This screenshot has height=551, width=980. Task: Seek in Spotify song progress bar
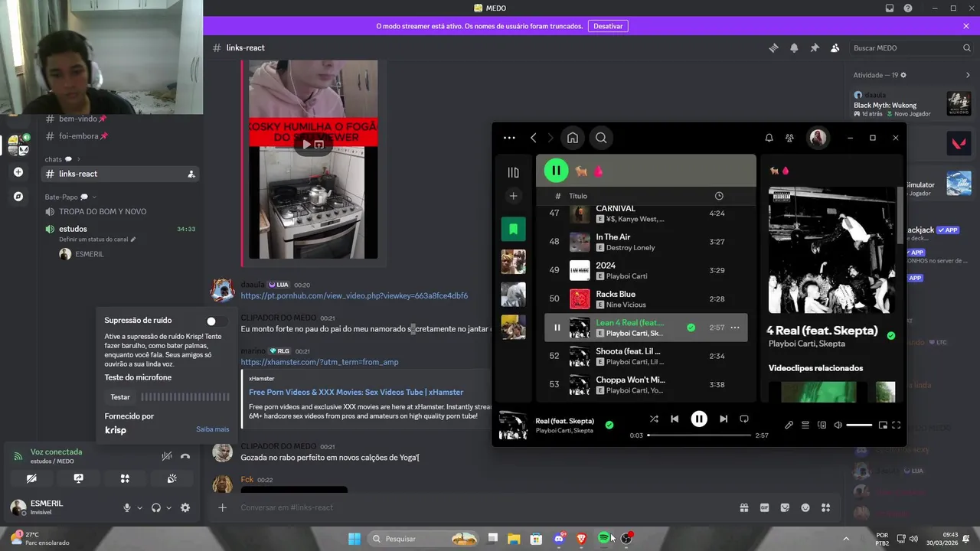pyautogui.click(x=699, y=435)
